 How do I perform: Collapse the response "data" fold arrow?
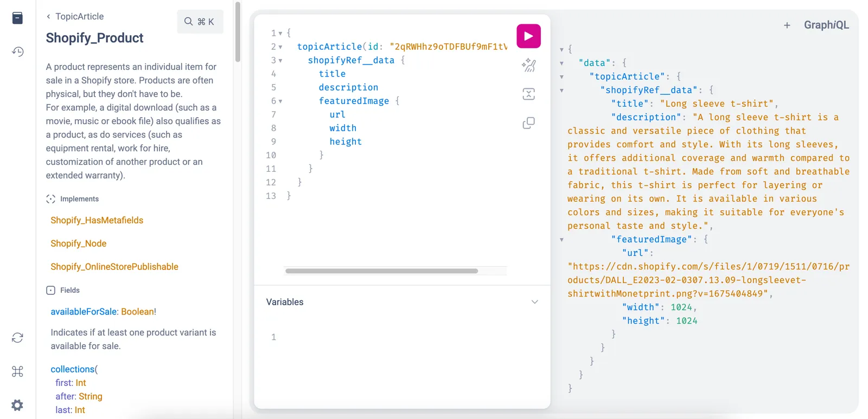tap(561, 63)
